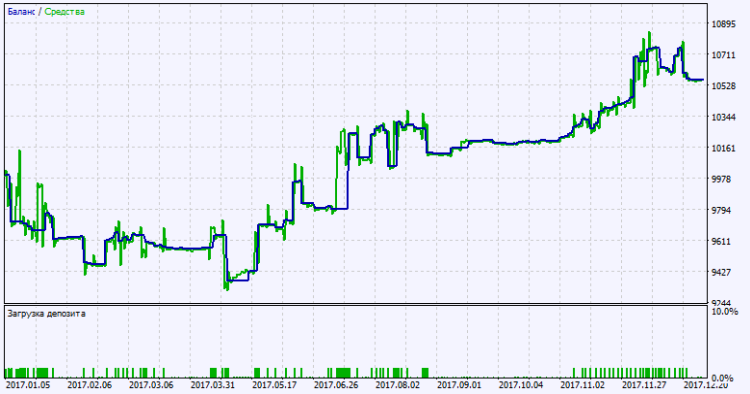The width and height of the screenshot is (750, 394).
Task: Click the 10161 axis value
Action: (x=723, y=148)
